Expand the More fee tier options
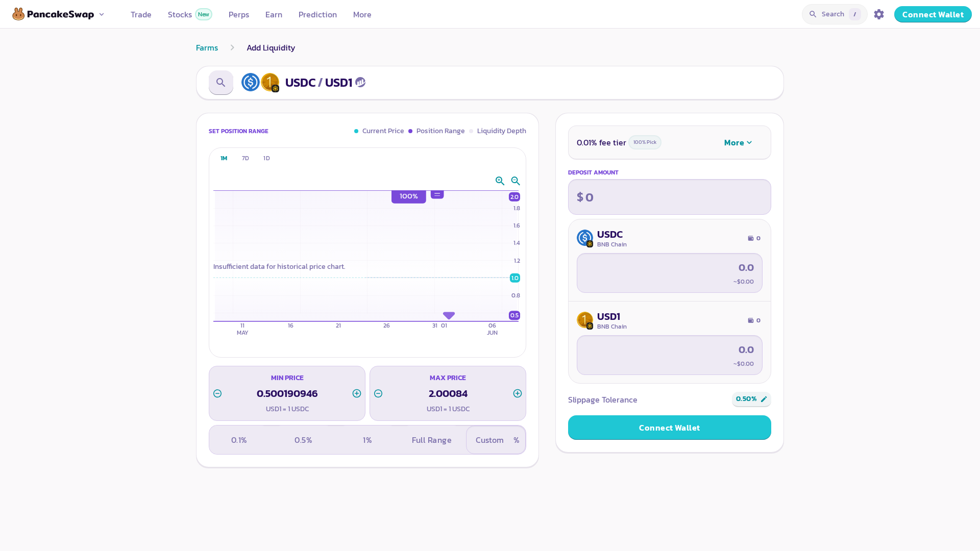 738,142
